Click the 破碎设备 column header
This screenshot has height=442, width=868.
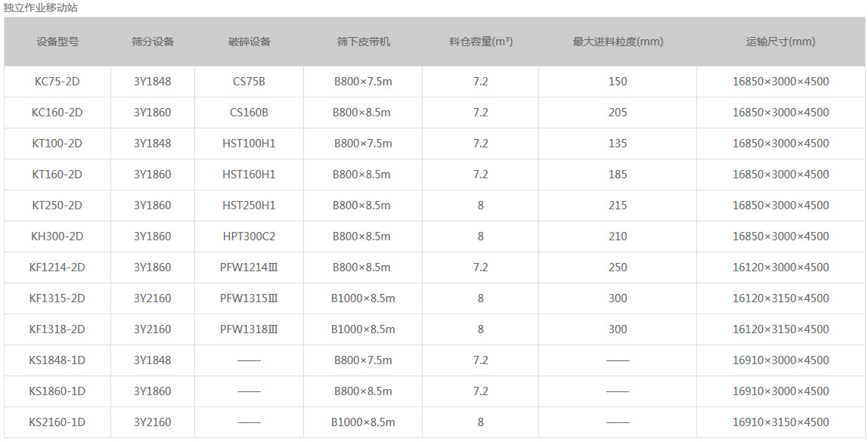[x=249, y=42]
